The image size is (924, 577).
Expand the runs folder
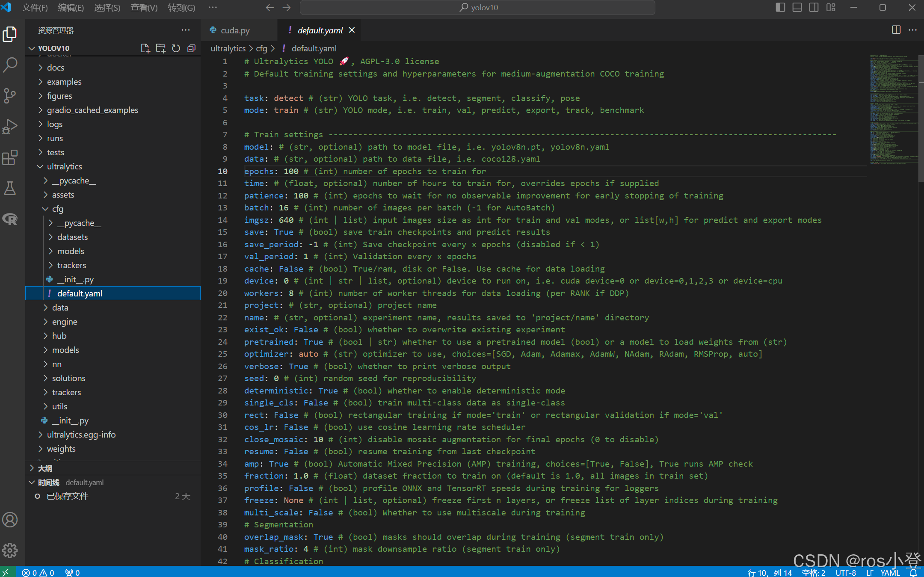pos(113,138)
